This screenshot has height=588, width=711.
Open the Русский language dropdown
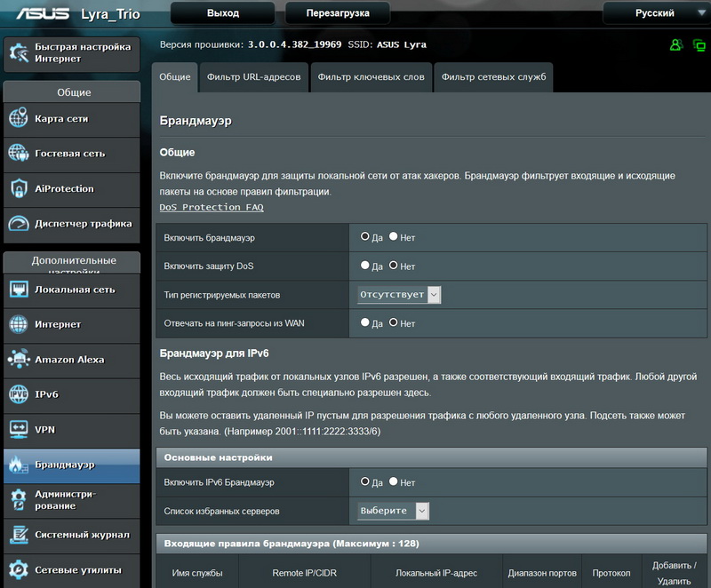click(656, 13)
